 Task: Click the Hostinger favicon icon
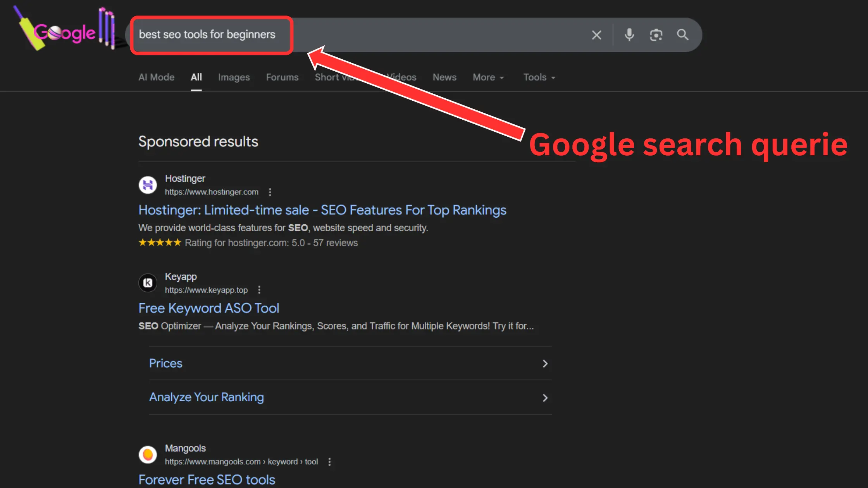tap(148, 185)
